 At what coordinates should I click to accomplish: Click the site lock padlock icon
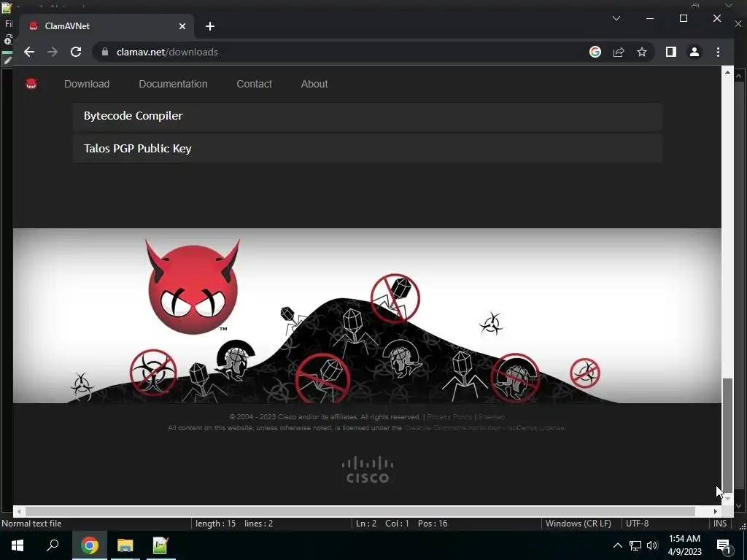pyautogui.click(x=105, y=52)
